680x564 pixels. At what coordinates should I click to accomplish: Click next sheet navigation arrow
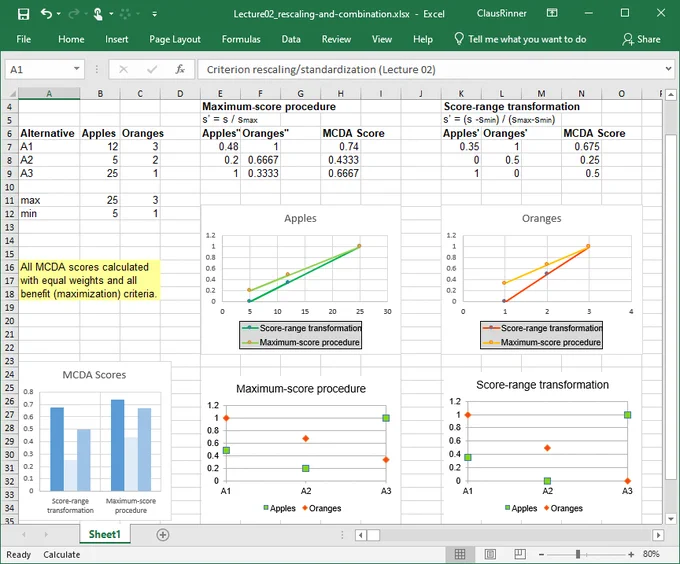pos(46,535)
